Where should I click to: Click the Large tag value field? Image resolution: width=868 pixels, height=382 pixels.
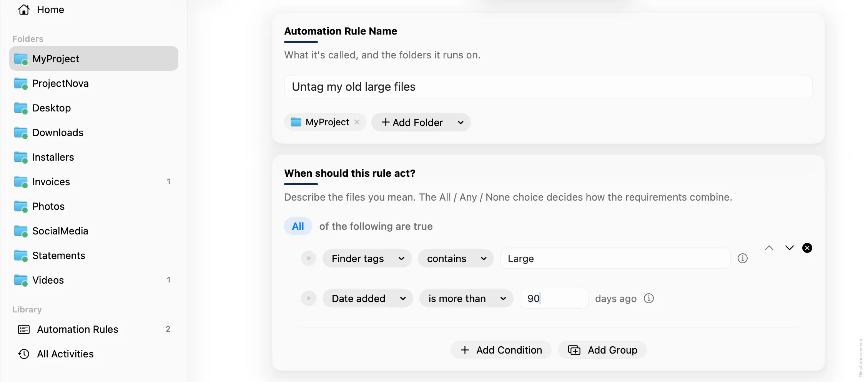(615, 259)
